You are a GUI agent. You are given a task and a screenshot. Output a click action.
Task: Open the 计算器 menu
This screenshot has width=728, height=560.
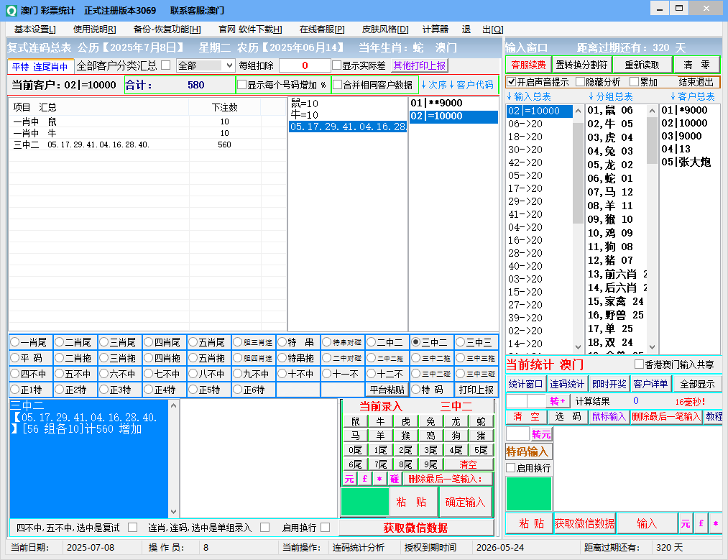[x=436, y=29]
